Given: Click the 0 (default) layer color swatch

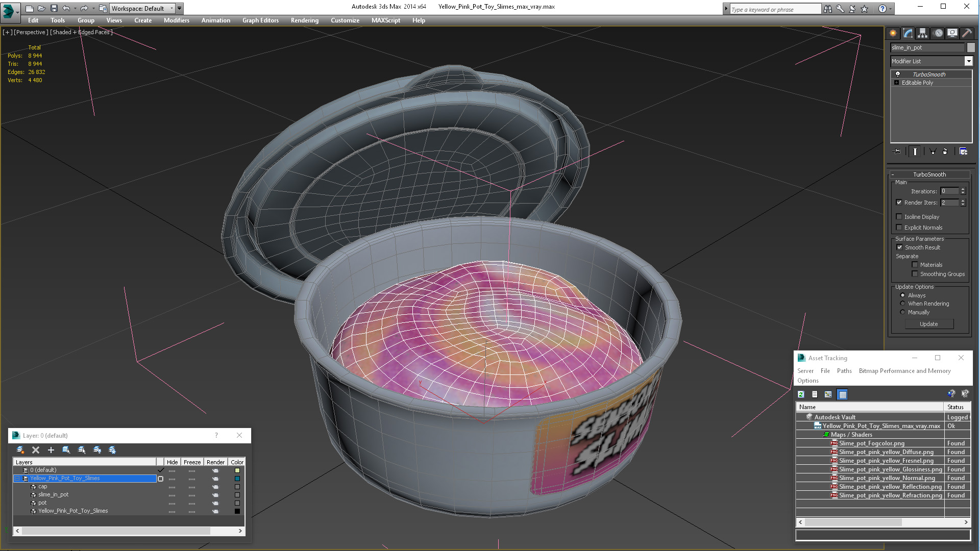Looking at the screenshot, I should tap(237, 470).
